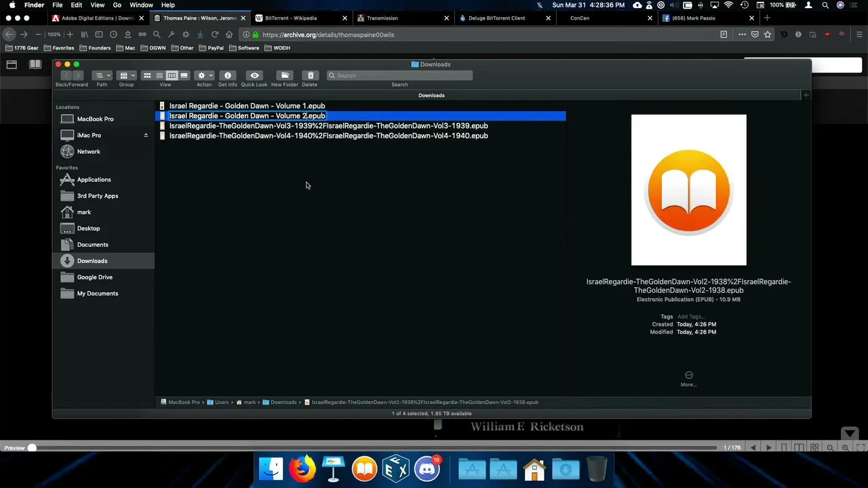
Task: Open the Firefox page actions ellipsis menu
Action: point(743,35)
